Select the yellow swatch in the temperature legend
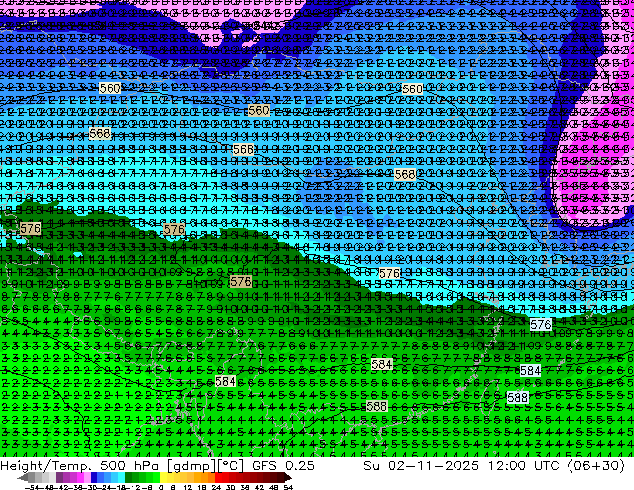Viewport: 634px width, 490px height. pyautogui.click(x=164, y=477)
